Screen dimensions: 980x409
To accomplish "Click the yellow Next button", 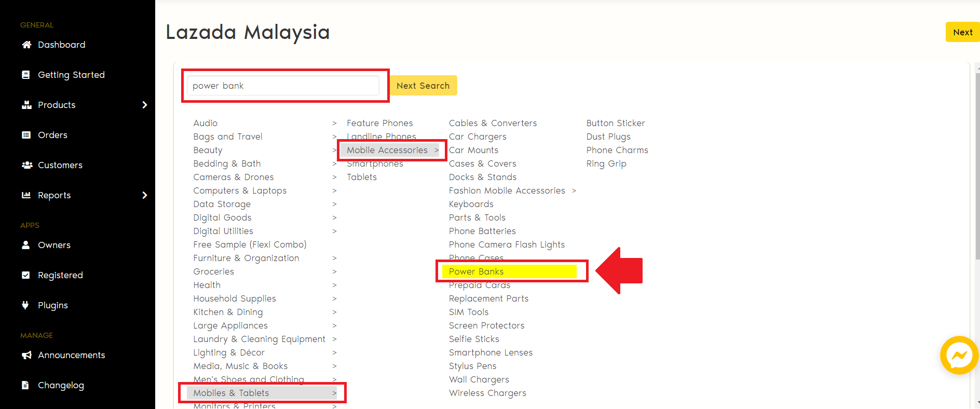I will [x=962, y=32].
